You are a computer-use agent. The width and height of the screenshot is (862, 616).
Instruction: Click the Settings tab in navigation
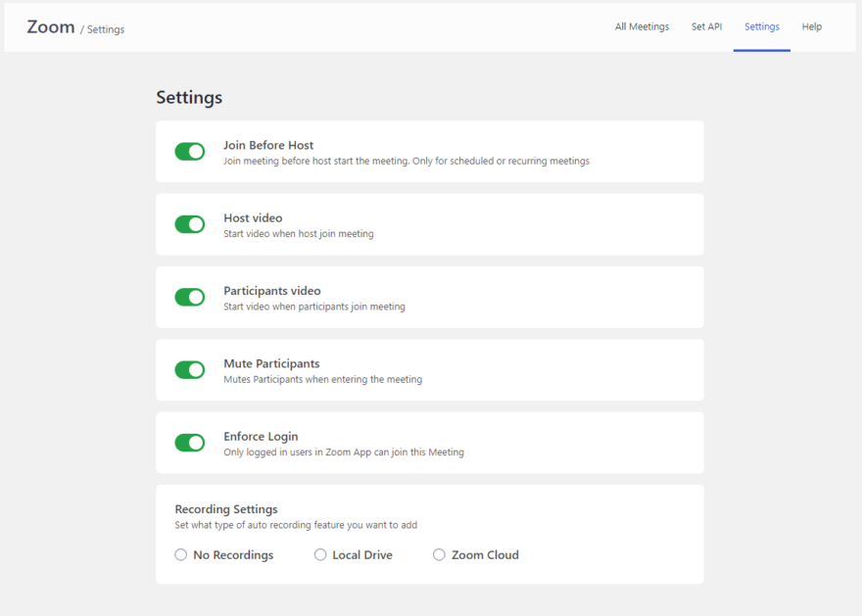762,26
